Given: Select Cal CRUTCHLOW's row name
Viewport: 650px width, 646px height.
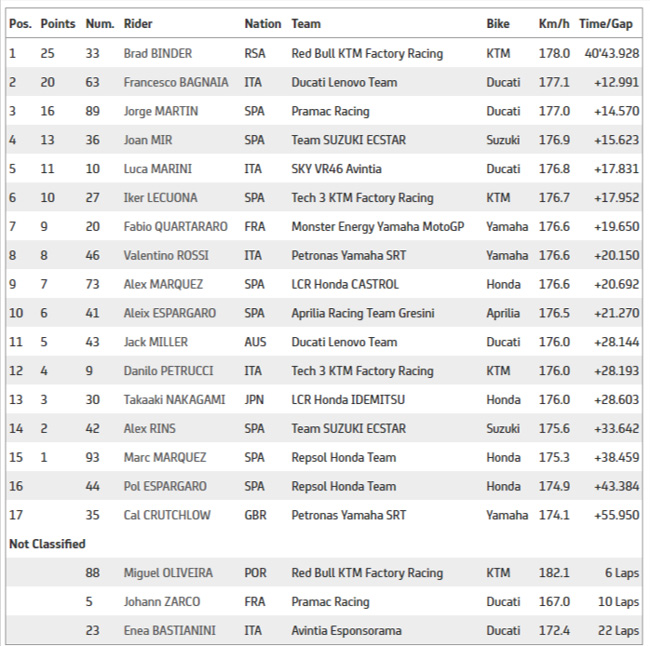Looking at the screenshot, I should coord(167,515).
